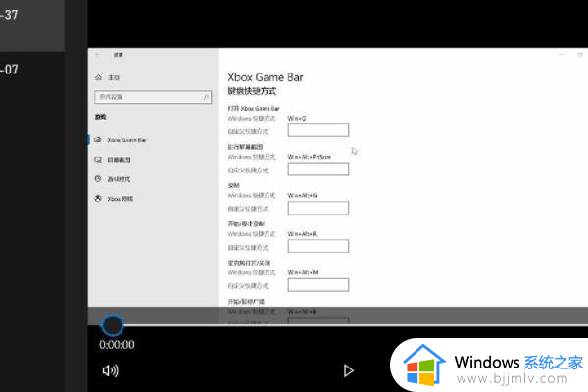Click the Win+G shortcut text

tap(297, 119)
